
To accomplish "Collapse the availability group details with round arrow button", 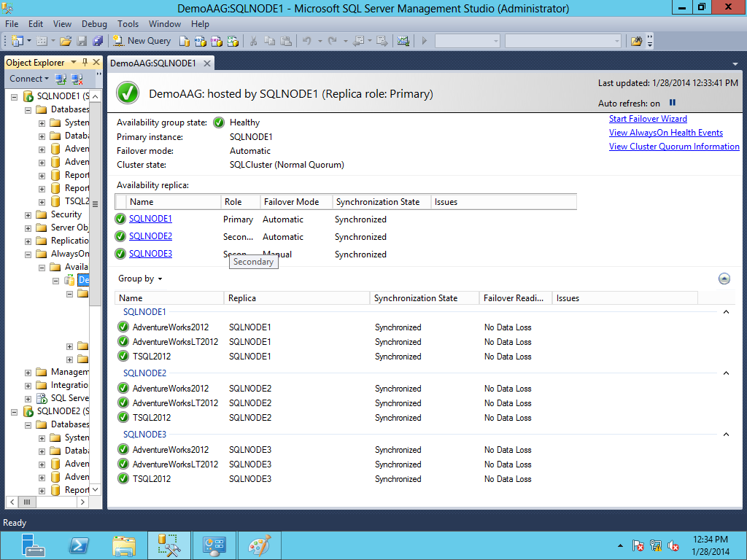I will coord(724,279).
